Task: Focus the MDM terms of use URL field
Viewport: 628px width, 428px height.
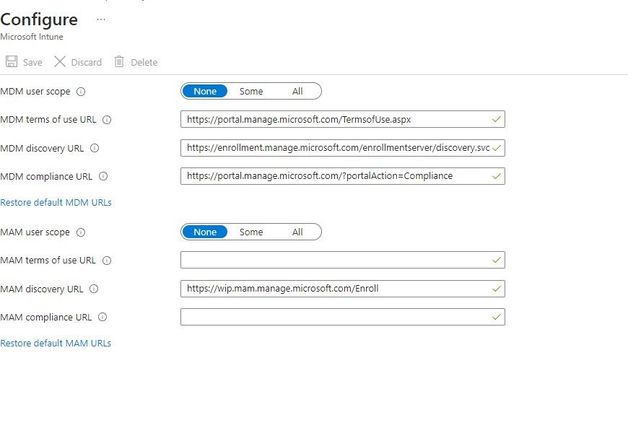Action: 342,119
